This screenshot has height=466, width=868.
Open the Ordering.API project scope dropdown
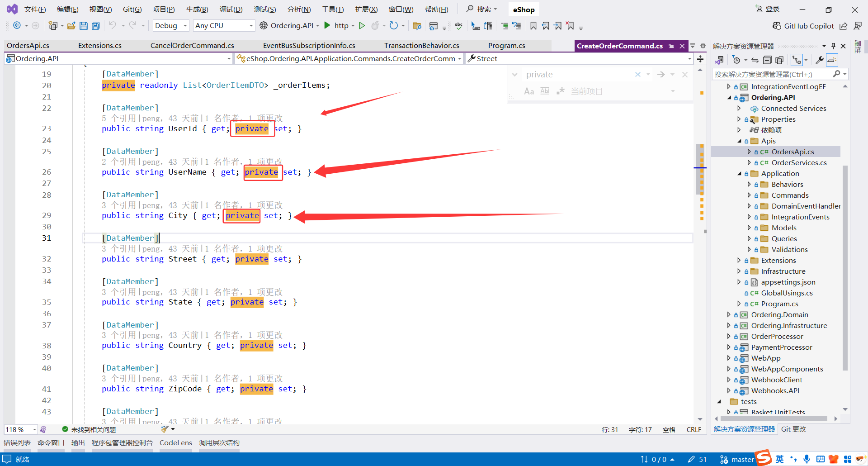pos(118,59)
